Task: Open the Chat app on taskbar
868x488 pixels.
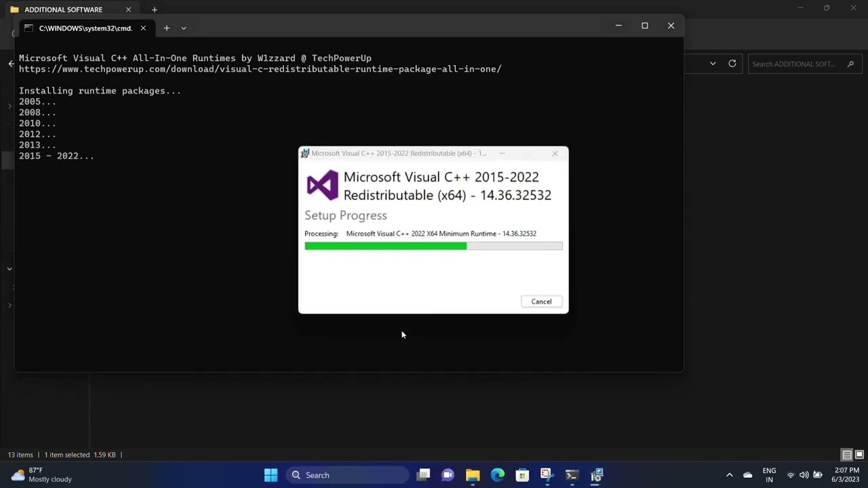Action: click(448, 475)
